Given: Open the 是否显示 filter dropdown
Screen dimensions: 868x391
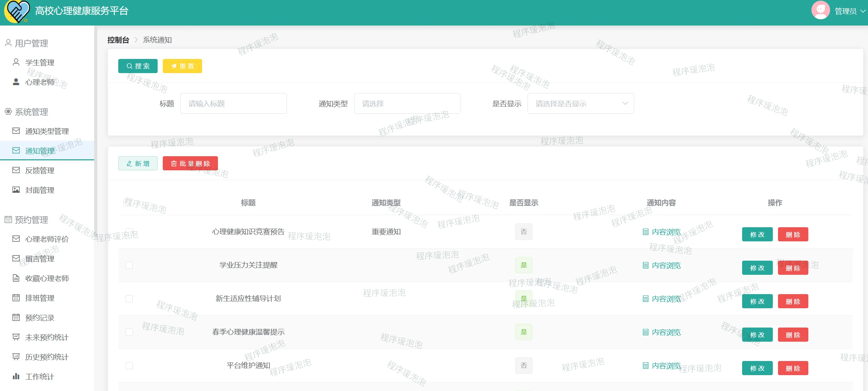Looking at the screenshot, I should pos(580,103).
